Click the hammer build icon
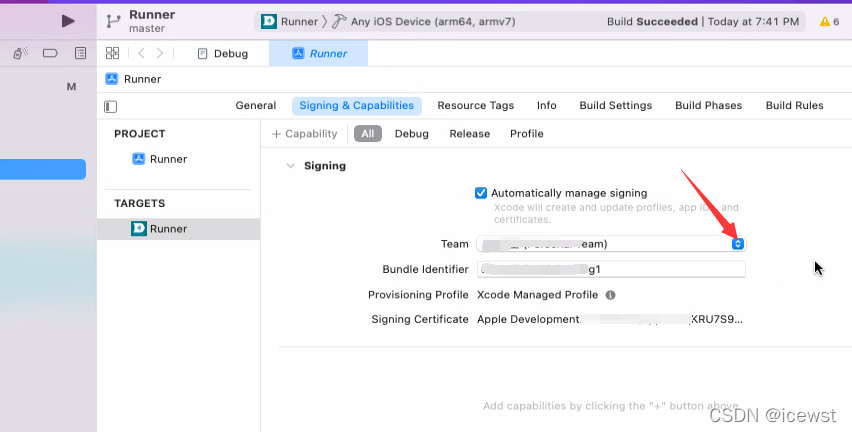 coord(339,22)
